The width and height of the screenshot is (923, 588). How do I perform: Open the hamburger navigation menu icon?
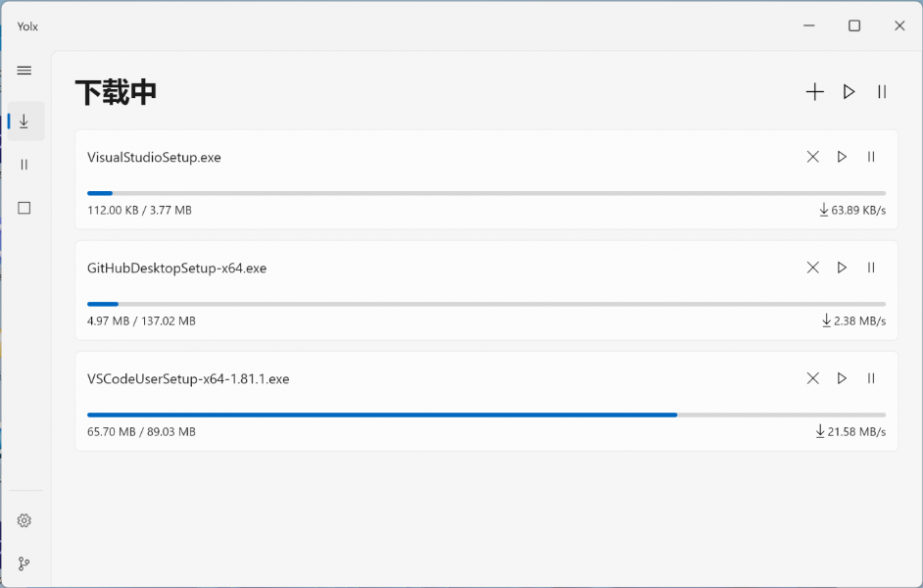click(24, 70)
